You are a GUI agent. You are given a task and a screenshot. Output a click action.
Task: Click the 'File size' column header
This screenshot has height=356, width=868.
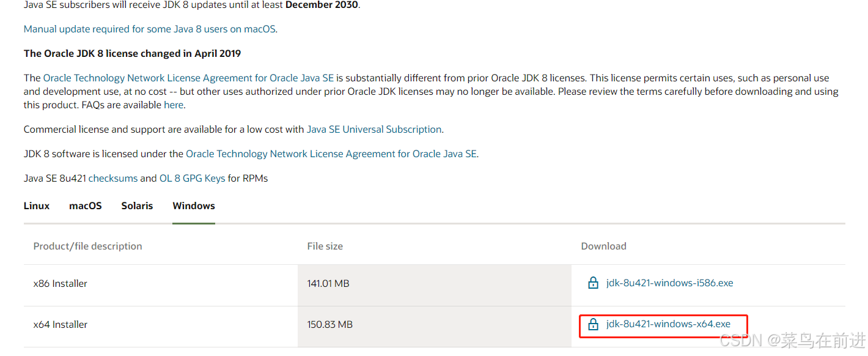[x=325, y=246]
